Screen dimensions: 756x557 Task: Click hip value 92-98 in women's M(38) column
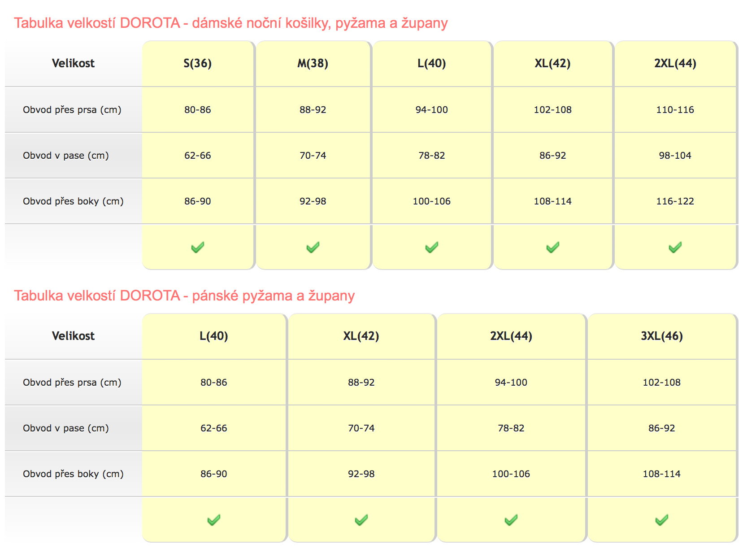click(313, 201)
